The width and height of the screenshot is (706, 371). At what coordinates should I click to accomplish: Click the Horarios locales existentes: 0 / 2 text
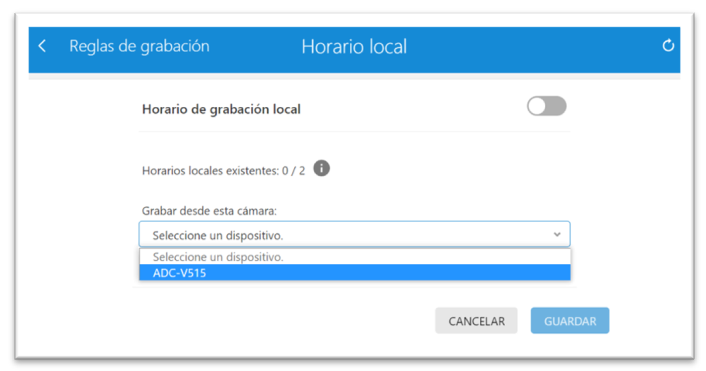pos(223,171)
